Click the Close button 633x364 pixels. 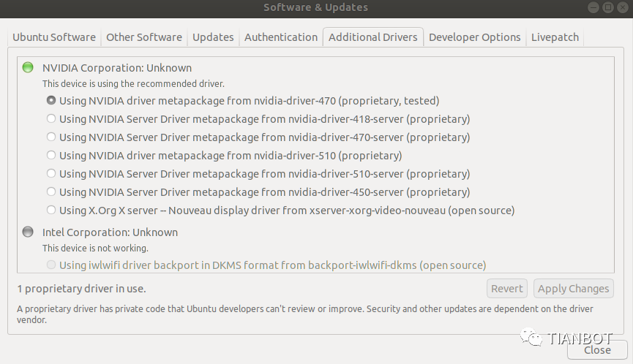tap(597, 350)
